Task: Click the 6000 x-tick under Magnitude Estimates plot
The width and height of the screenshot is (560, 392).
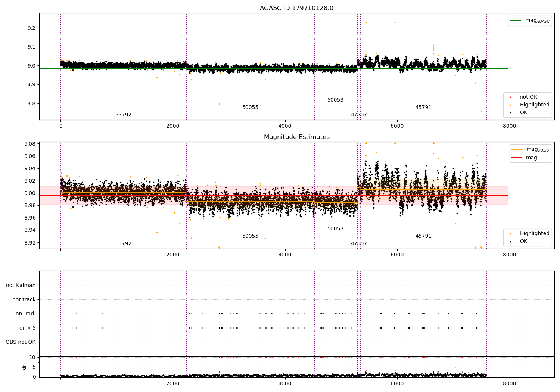Action: (x=397, y=255)
